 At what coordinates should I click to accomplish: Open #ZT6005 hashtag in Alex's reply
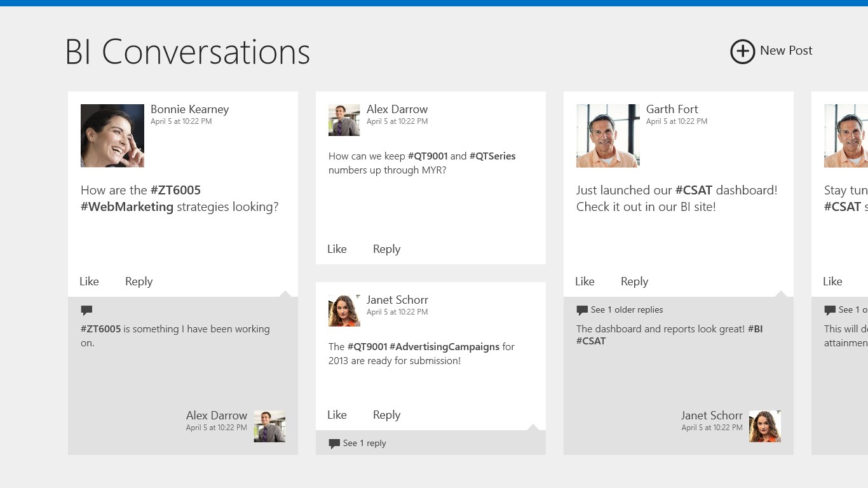click(x=100, y=329)
